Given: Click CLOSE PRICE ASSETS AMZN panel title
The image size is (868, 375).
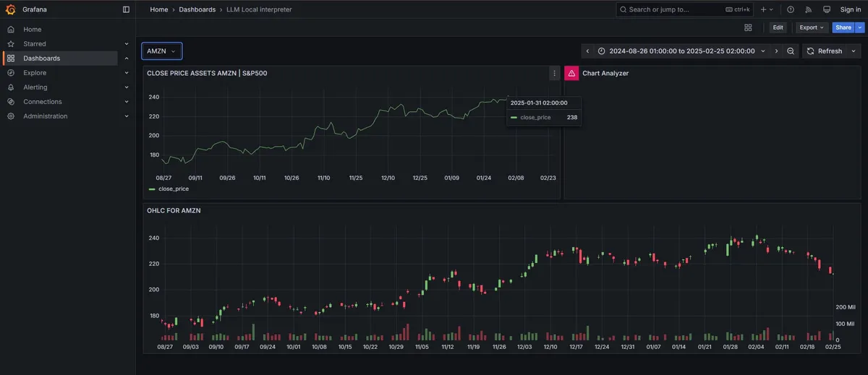Looking at the screenshot, I should (x=207, y=73).
